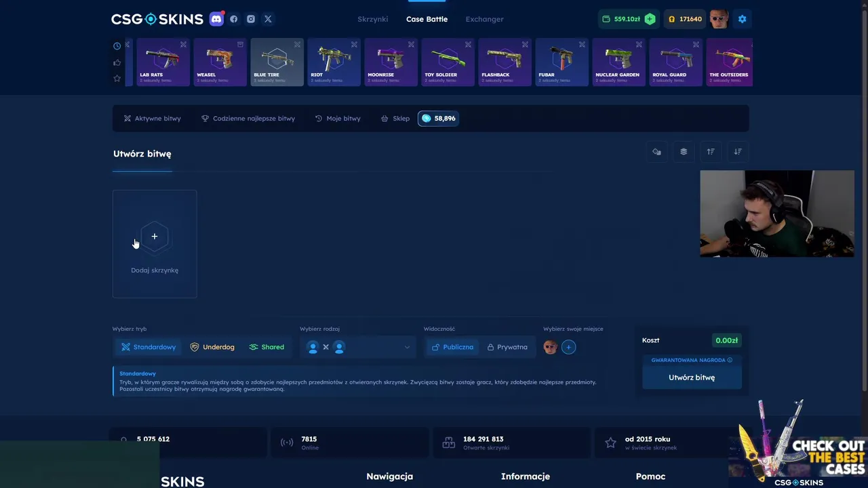868x488 pixels.
Task: Click the user avatar in header
Action: coord(719,19)
